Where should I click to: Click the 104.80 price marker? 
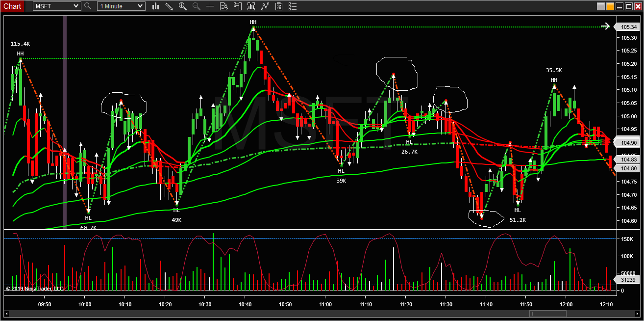click(628, 168)
